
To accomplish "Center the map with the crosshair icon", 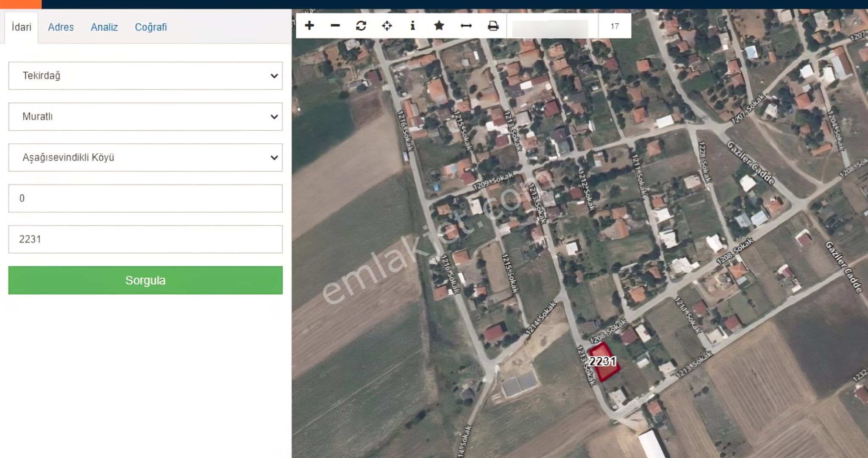I will point(387,26).
